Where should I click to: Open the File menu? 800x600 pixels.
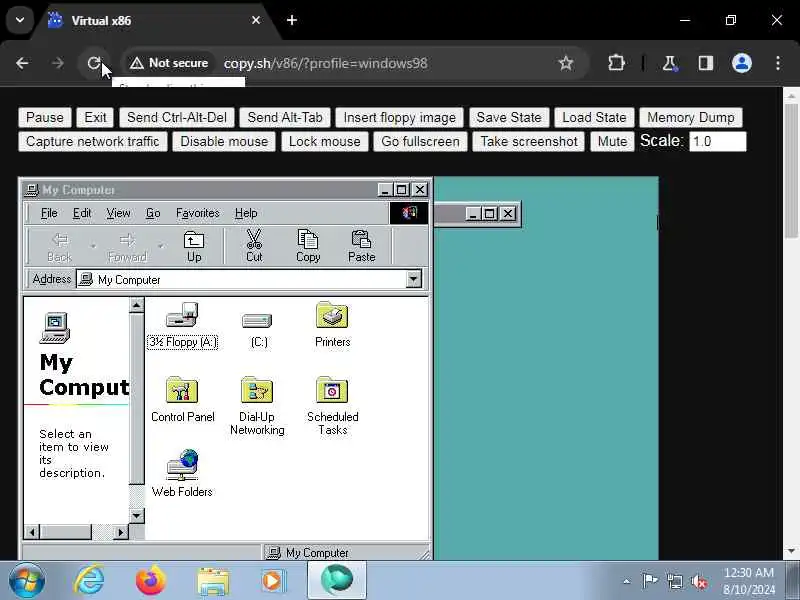tap(49, 213)
